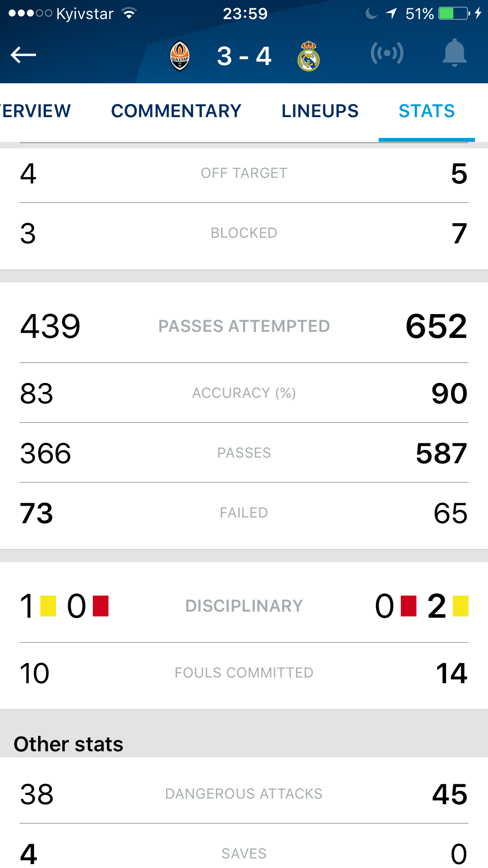Tap the Dangerous Attacks stat row
Viewport: 488px width, 868px height.
tap(244, 794)
